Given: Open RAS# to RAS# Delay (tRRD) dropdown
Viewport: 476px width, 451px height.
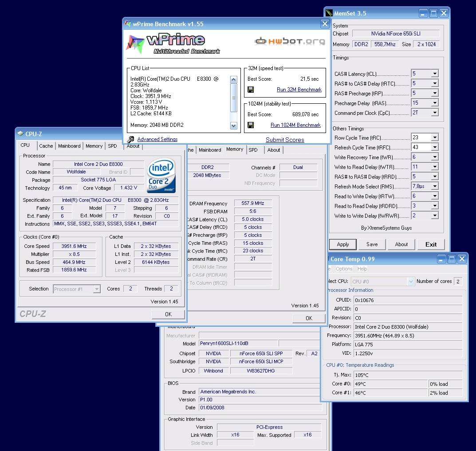Looking at the screenshot, I should [435, 176].
